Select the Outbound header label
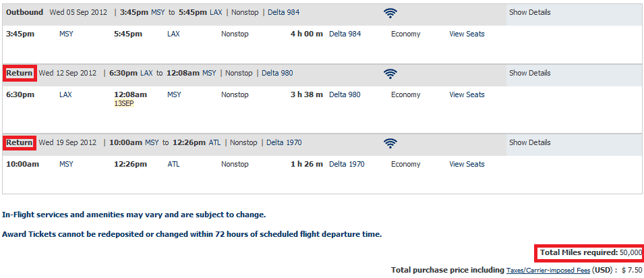This screenshot has height=278, width=644. pyautogui.click(x=25, y=12)
